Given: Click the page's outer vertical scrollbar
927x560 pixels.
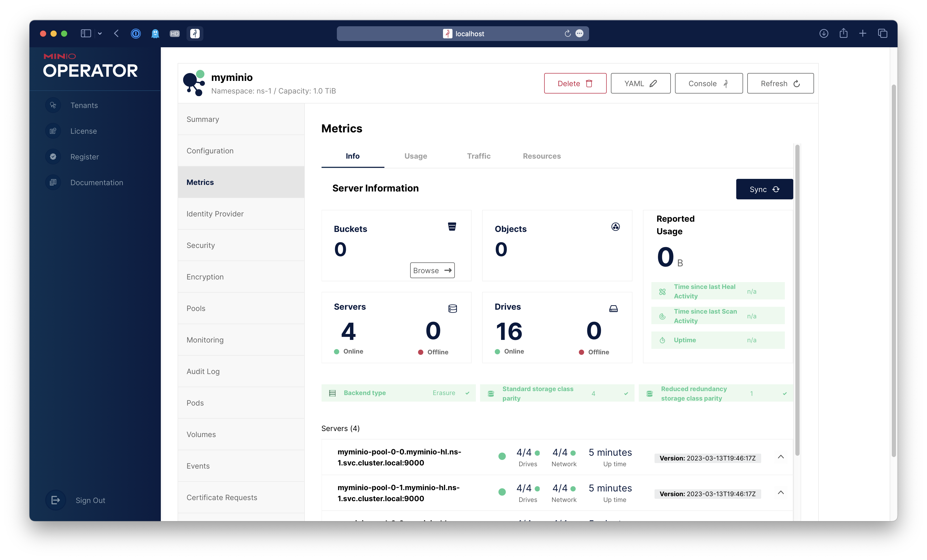Looking at the screenshot, I should pos(894,271).
